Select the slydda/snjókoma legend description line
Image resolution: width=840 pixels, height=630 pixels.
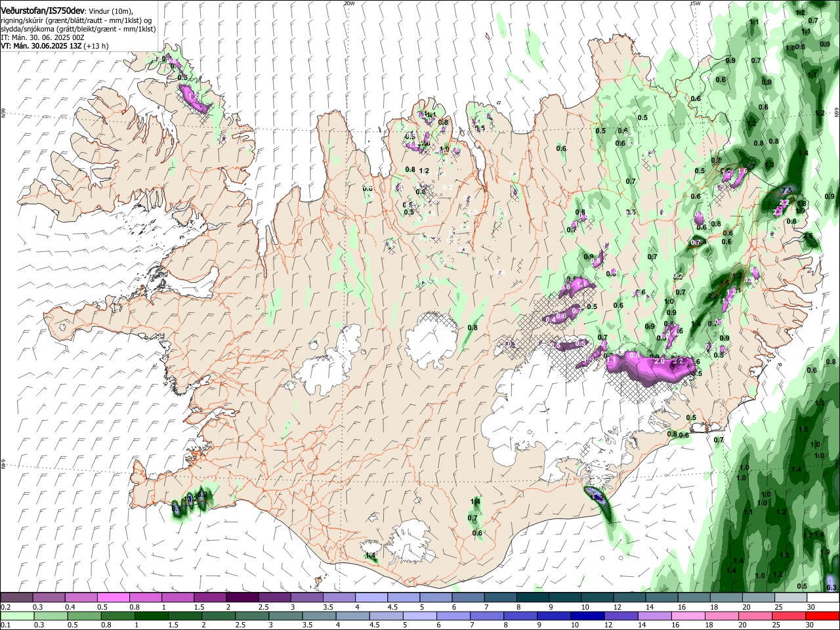click(x=78, y=29)
